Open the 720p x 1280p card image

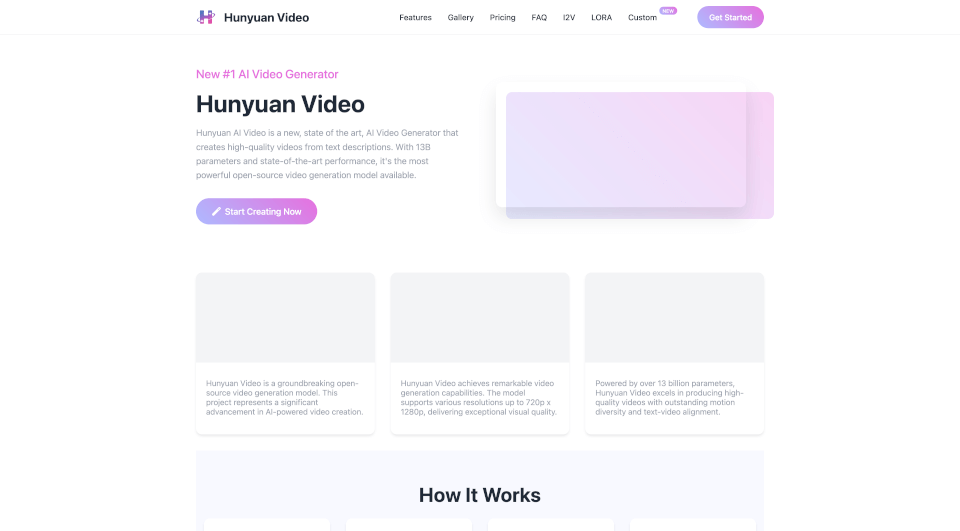(x=480, y=318)
